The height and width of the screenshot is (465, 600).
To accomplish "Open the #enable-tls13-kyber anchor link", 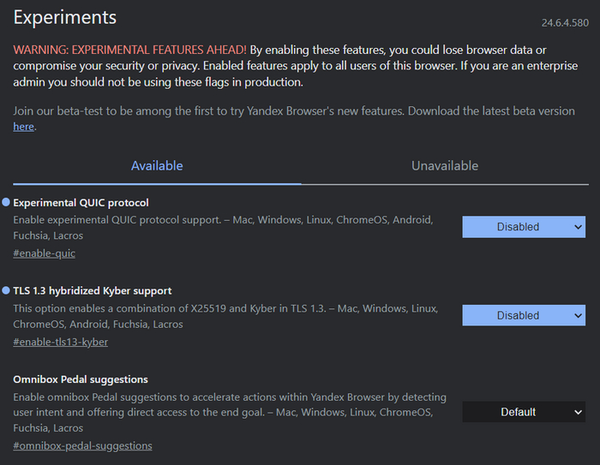I will point(60,342).
